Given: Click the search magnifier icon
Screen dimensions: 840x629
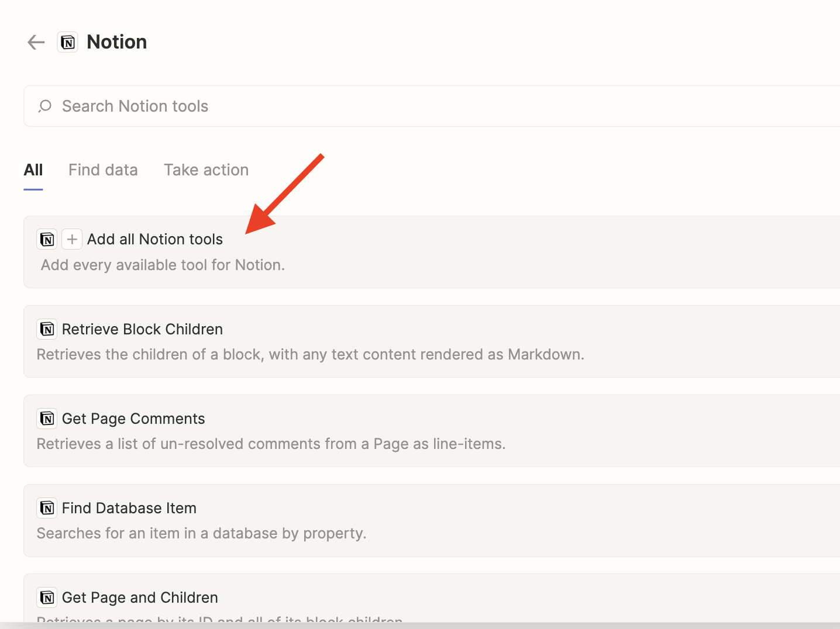Looking at the screenshot, I should pyautogui.click(x=45, y=106).
